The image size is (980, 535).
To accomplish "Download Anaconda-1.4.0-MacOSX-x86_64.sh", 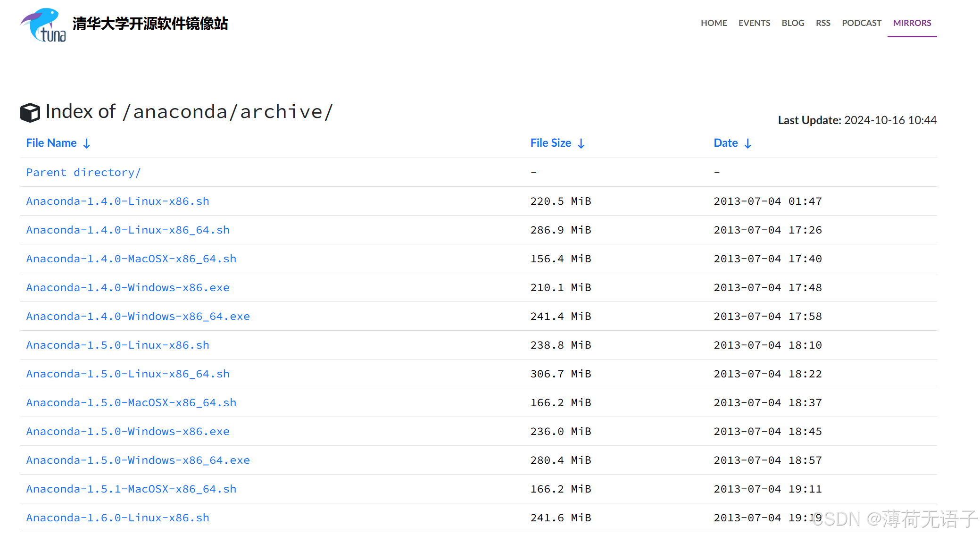I will pos(131,259).
